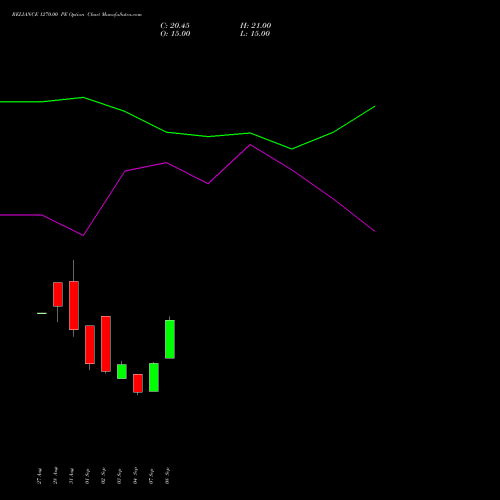This screenshot has height=500, width=500.
Task: Click the '07 Sep' date label
Action: tap(151, 476)
